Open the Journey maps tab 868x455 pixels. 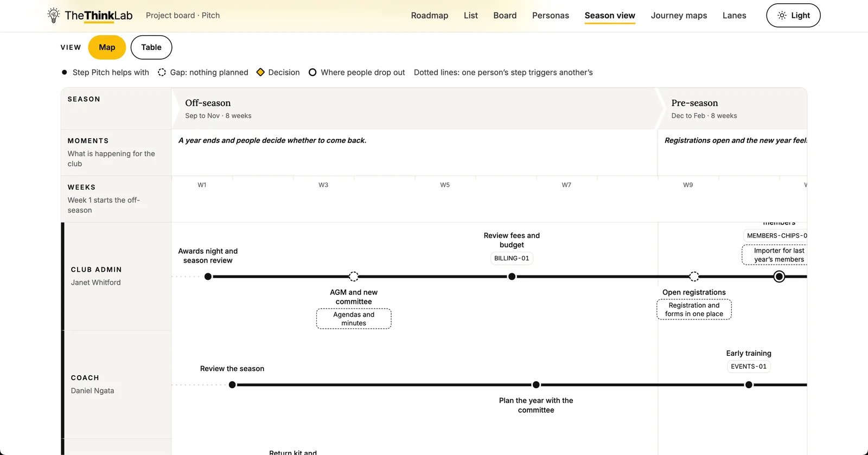coord(679,15)
